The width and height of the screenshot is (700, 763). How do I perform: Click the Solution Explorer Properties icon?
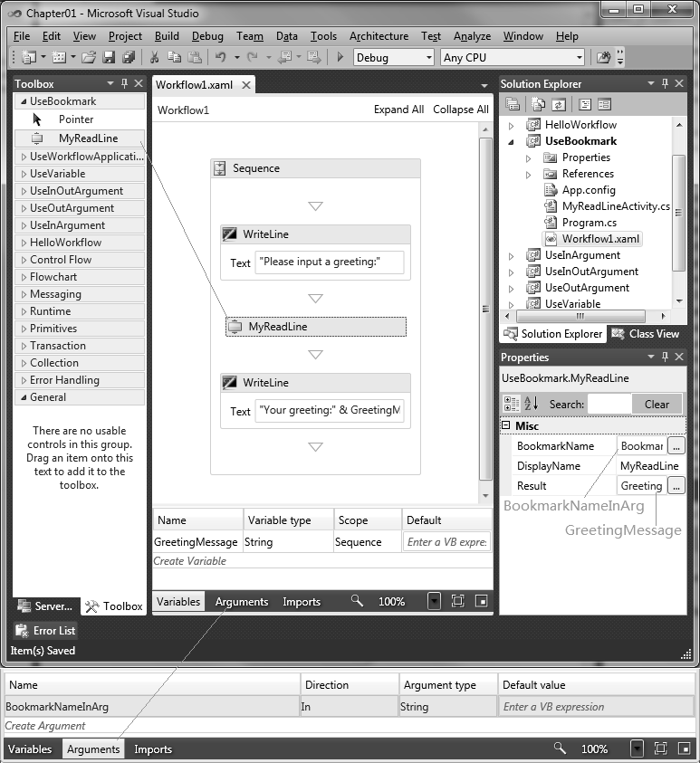[513, 104]
